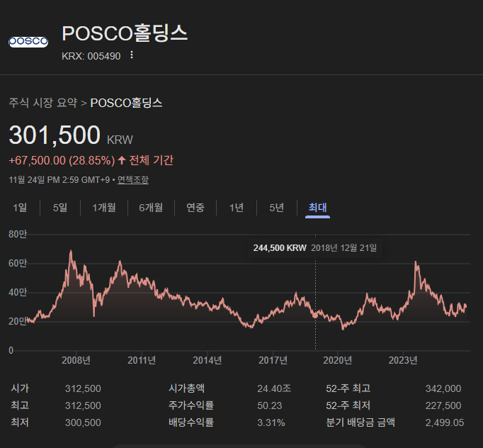Click the 배당수익률 value 3.31%
Viewport: 483px width, 448px height.
click(x=271, y=422)
